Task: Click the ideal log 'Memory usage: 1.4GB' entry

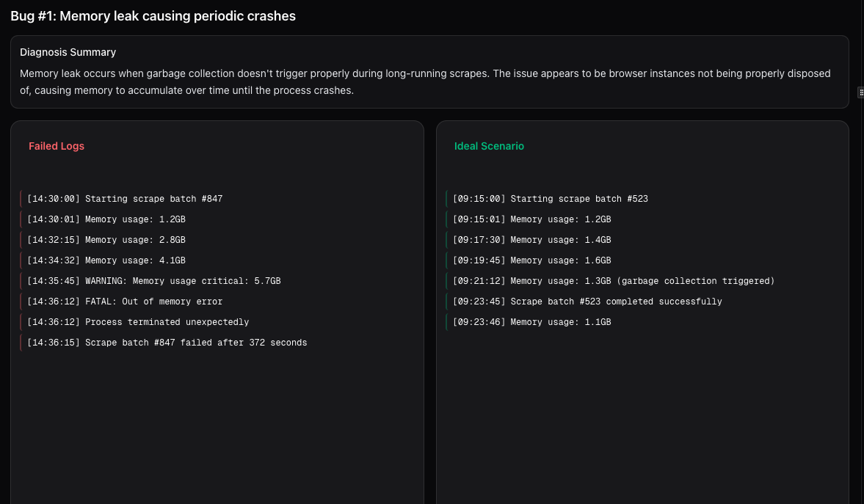Action: (532, 240)
